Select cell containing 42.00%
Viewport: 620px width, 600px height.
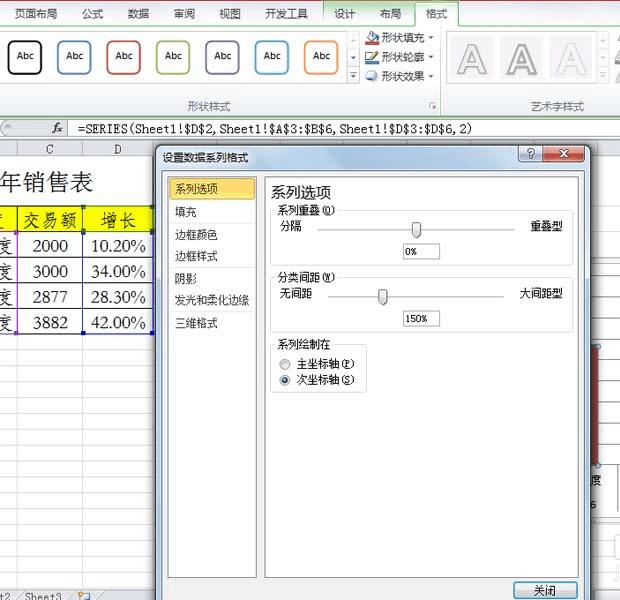[x=118, y=322]
